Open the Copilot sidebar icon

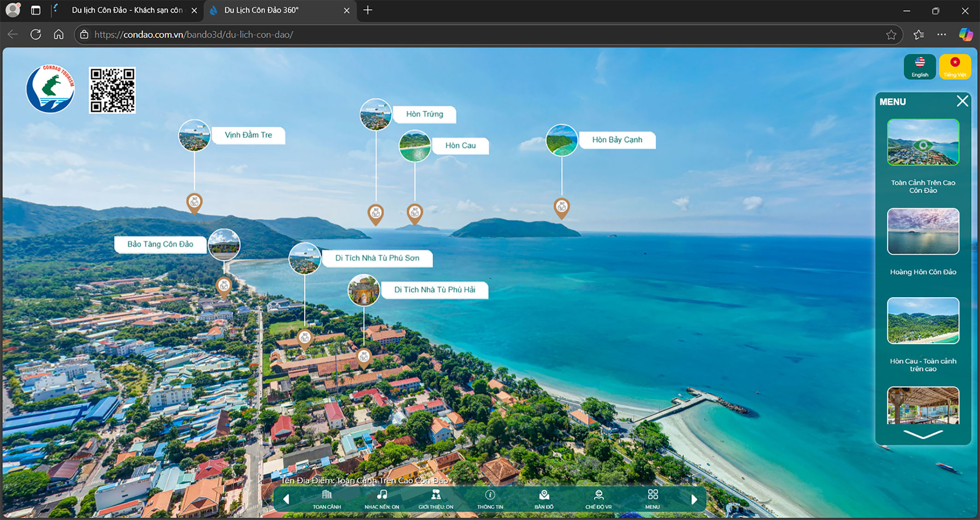(x=966, y=35)
